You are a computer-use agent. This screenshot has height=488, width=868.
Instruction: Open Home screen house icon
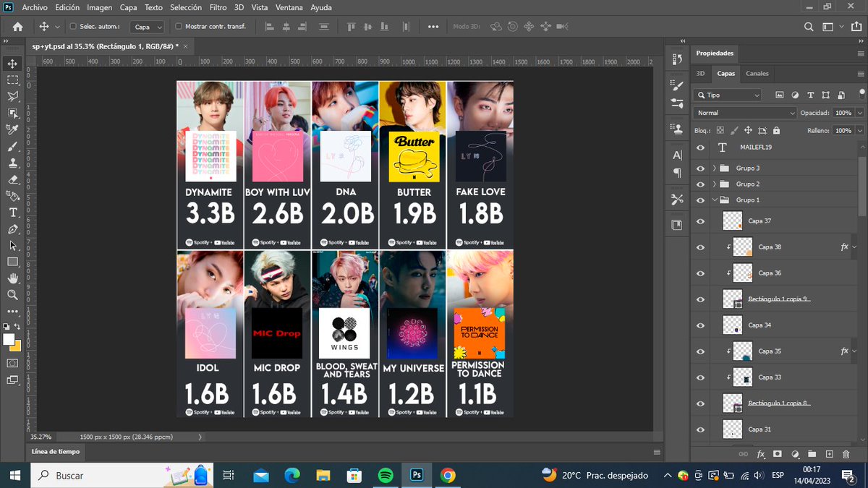point(17,27)
